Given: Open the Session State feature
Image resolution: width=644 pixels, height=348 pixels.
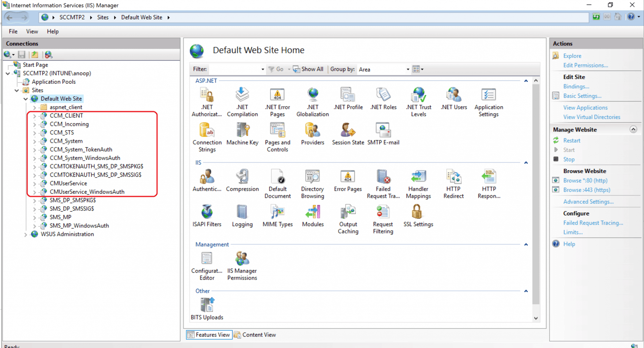Looking at the screenshot, I should 348,134.
